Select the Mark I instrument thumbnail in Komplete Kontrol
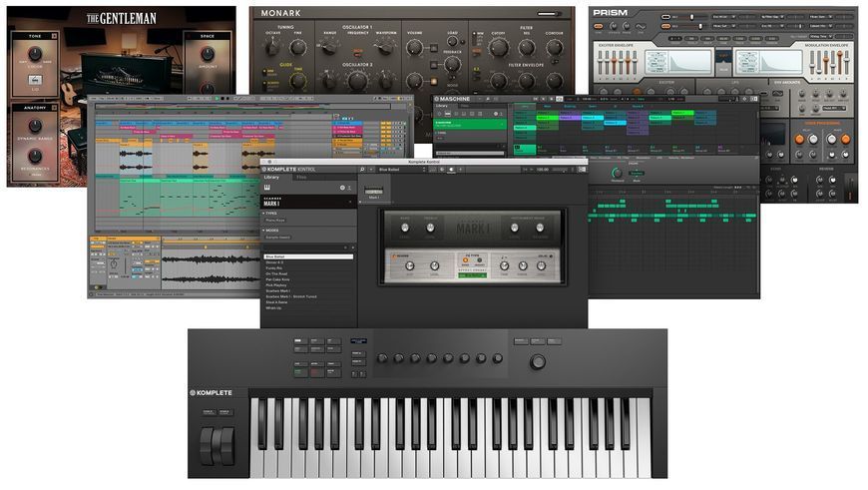 [x=374, y=191]
